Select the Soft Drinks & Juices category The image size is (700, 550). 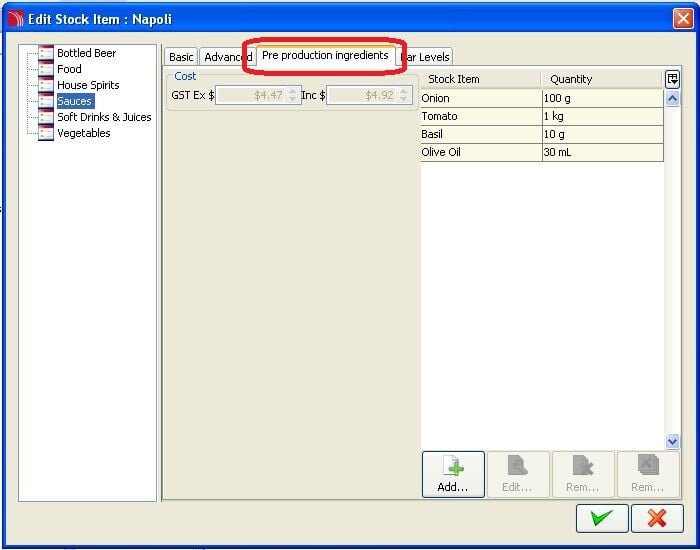104,117
